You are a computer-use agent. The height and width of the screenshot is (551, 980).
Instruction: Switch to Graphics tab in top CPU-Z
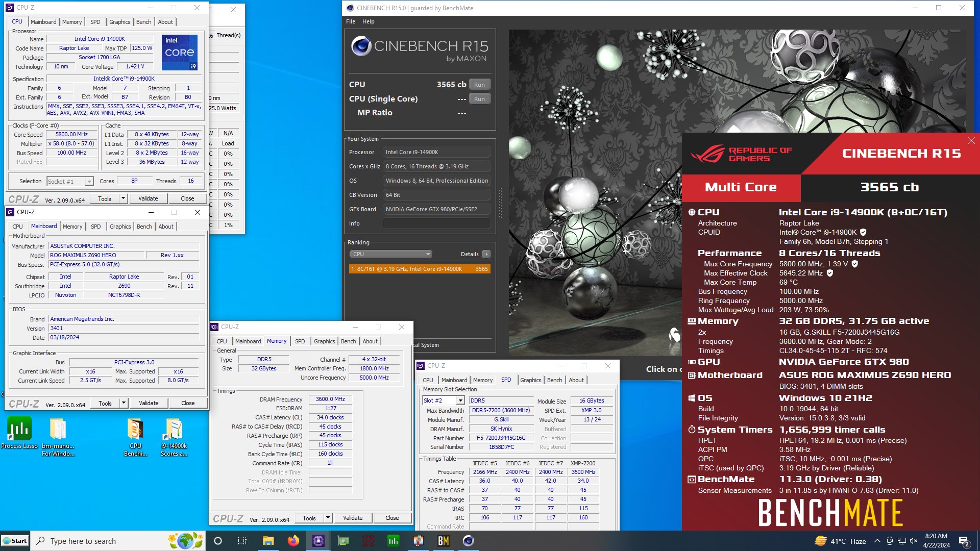click(120, 22)
